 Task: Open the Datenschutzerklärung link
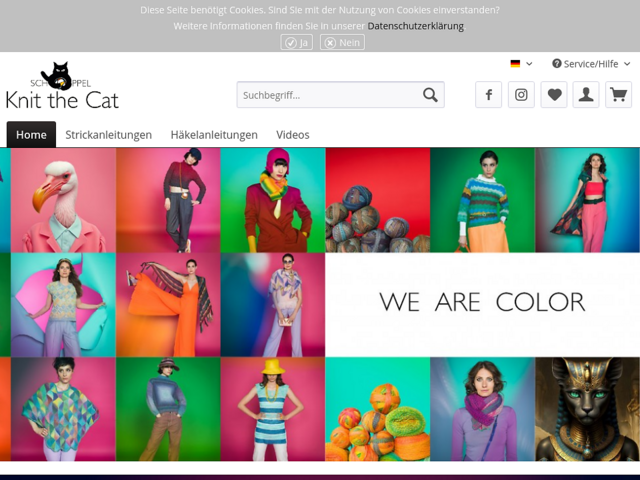coord(416,26)
